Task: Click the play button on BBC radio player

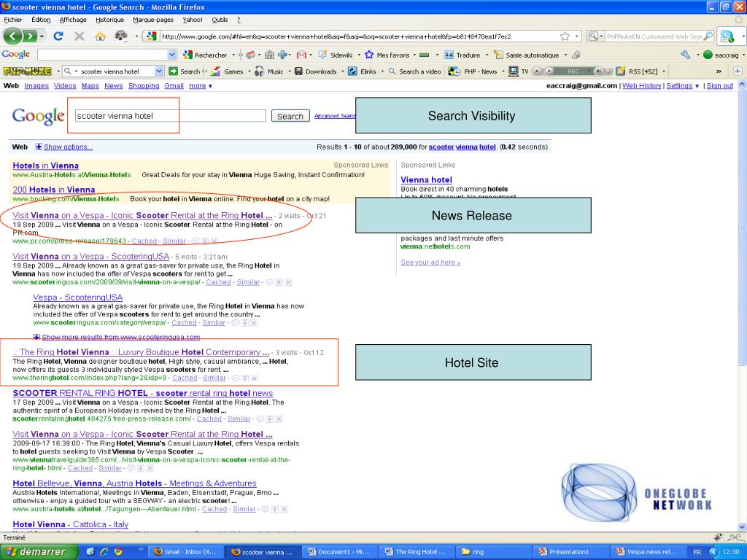Action: 549,71
